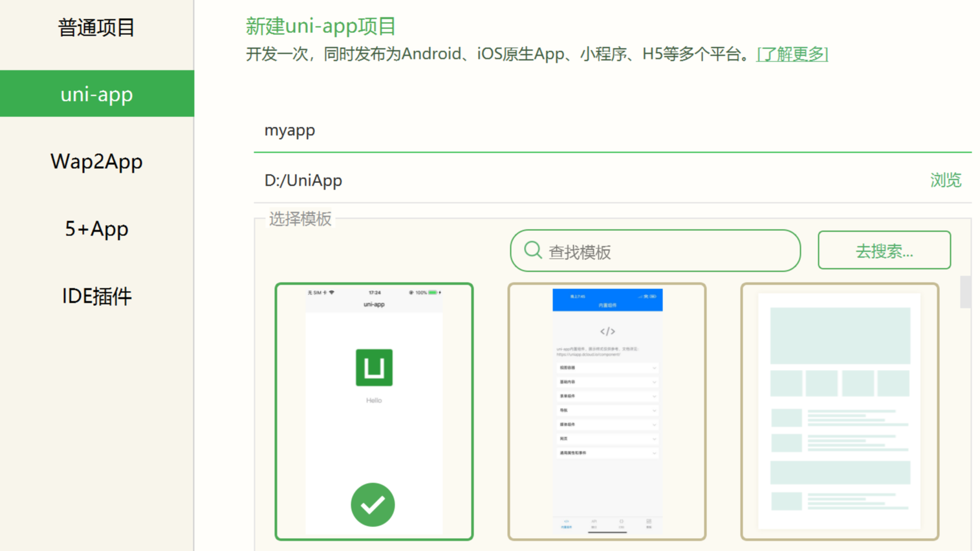Focus the 查找模板 search box
The height and width of the screenshot is (551, 980).
655,251
